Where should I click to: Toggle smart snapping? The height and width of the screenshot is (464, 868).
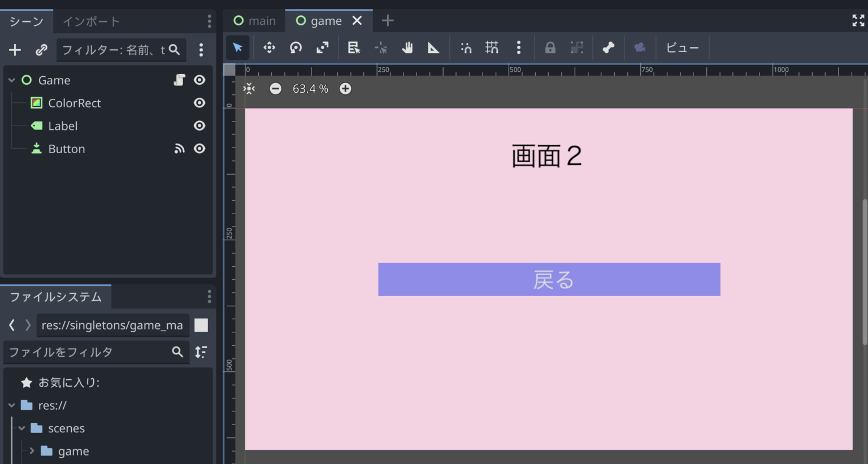pos(466,47)
